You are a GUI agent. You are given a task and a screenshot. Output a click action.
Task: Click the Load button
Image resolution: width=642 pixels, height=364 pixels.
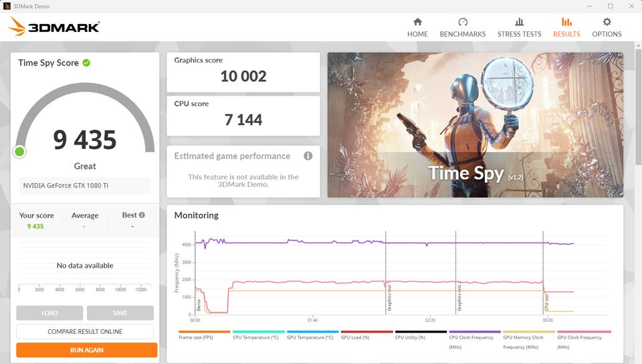coord(49,313)
